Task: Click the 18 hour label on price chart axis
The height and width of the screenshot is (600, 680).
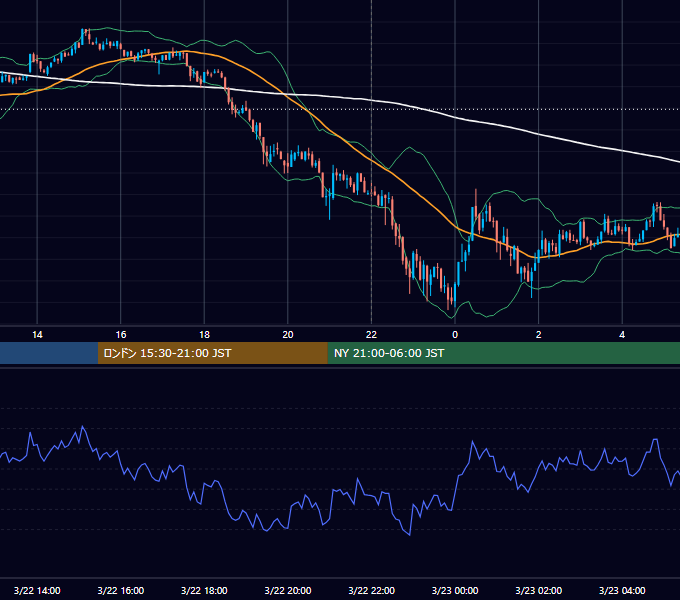Action: 204,335
